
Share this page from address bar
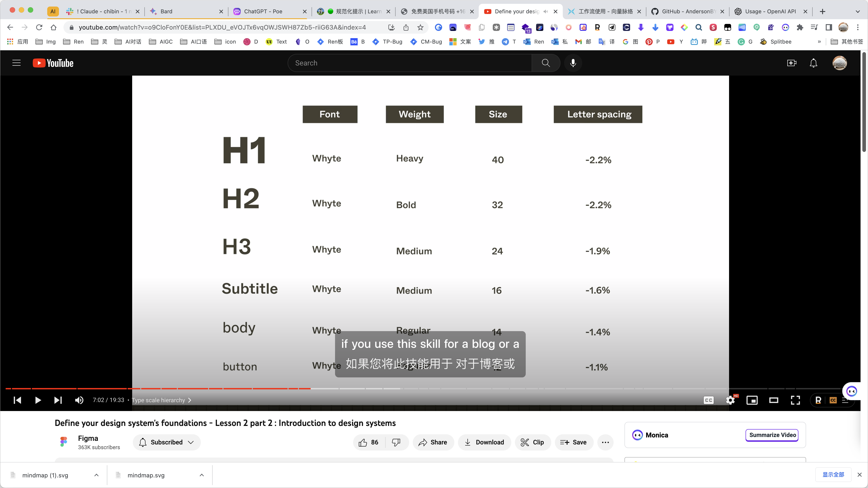(x=406, y=27)
